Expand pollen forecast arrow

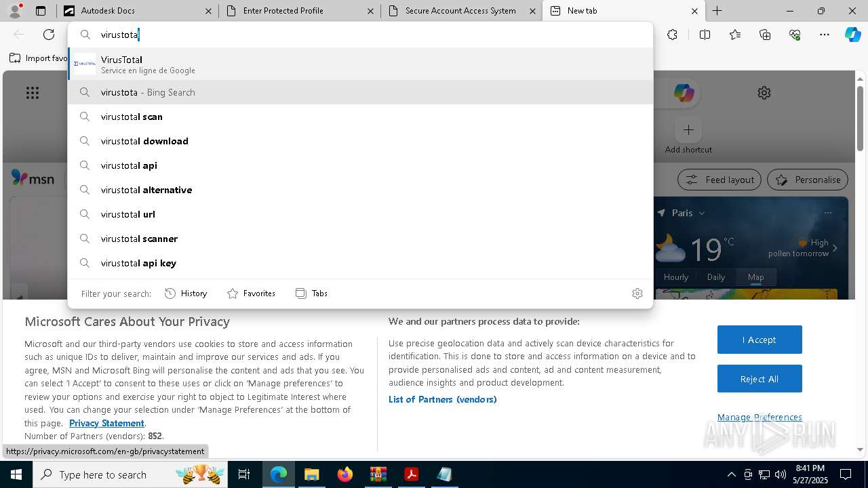coord(835,248)
